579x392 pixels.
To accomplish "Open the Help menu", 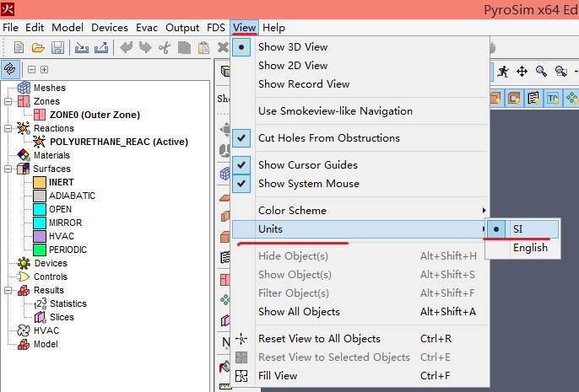I will 273,28.
